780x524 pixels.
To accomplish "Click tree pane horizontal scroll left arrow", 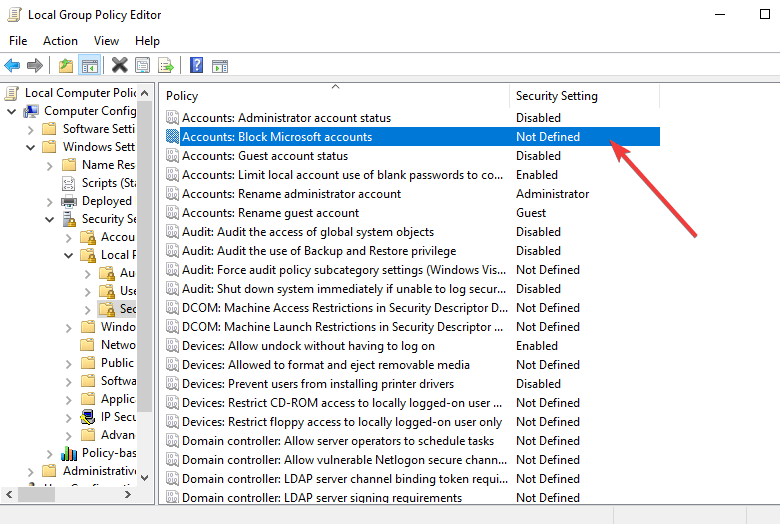I will [x=9, y=494].
